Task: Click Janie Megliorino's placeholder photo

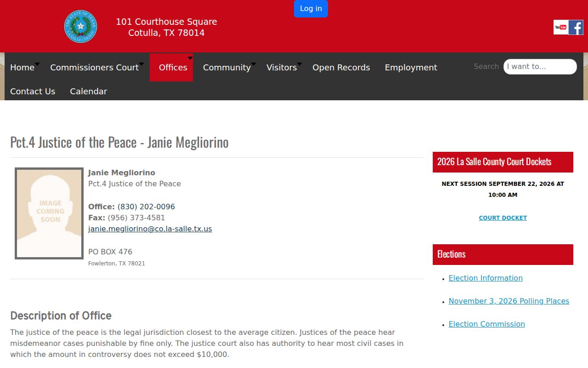Action: pos(49,213)
